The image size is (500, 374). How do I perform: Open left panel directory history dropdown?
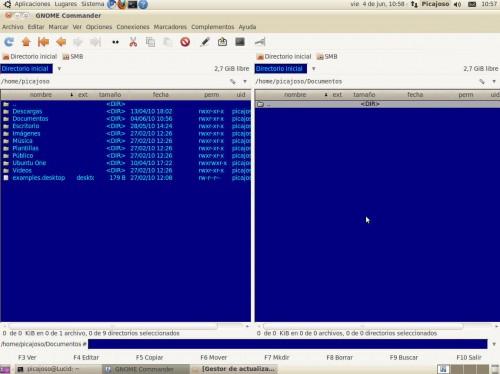(245, 81)
